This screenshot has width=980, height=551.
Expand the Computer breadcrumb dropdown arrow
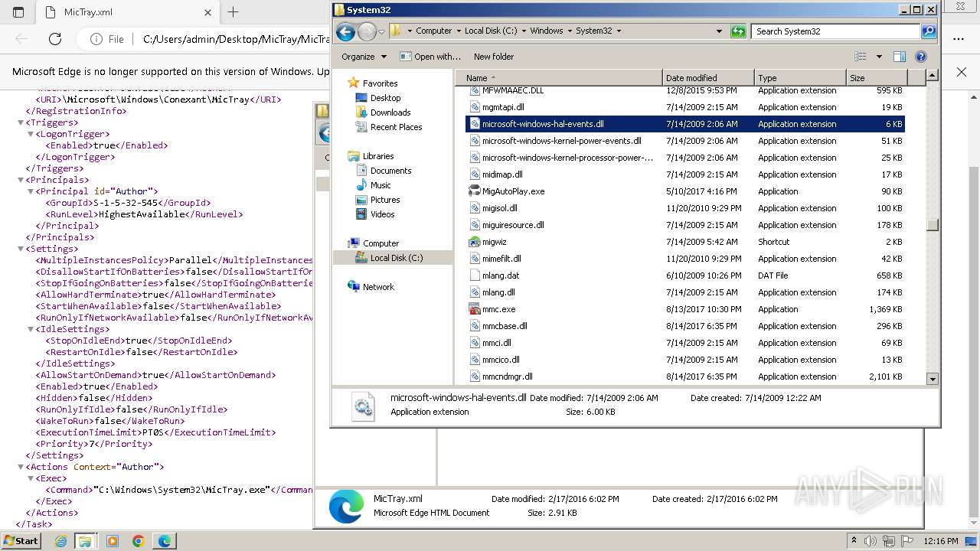pos(459,31)
